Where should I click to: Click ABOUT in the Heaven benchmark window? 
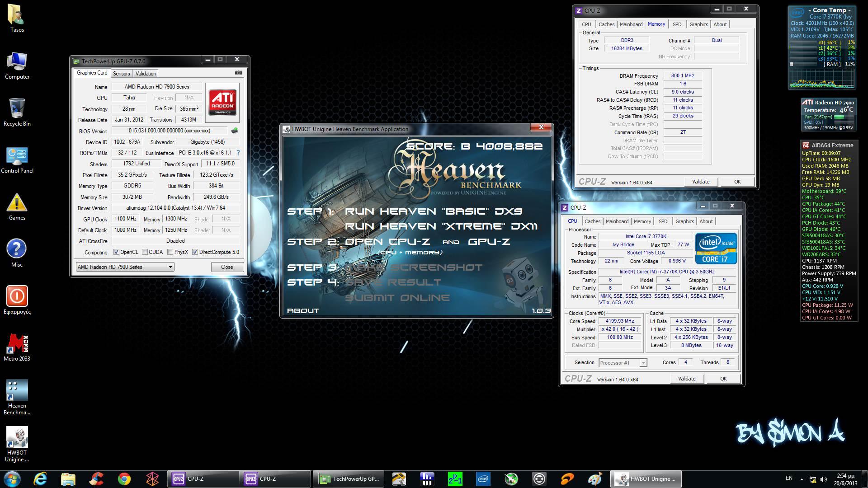tap(303, 311)
